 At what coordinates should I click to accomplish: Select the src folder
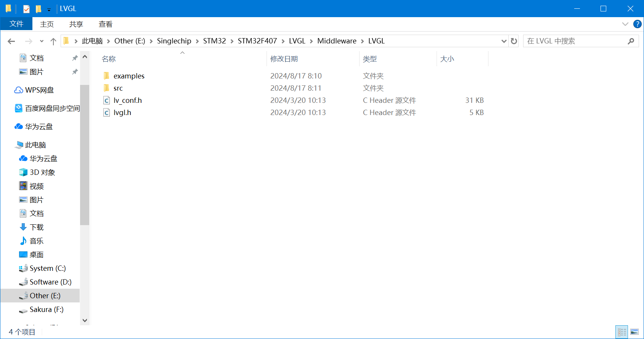pos(118,88)
